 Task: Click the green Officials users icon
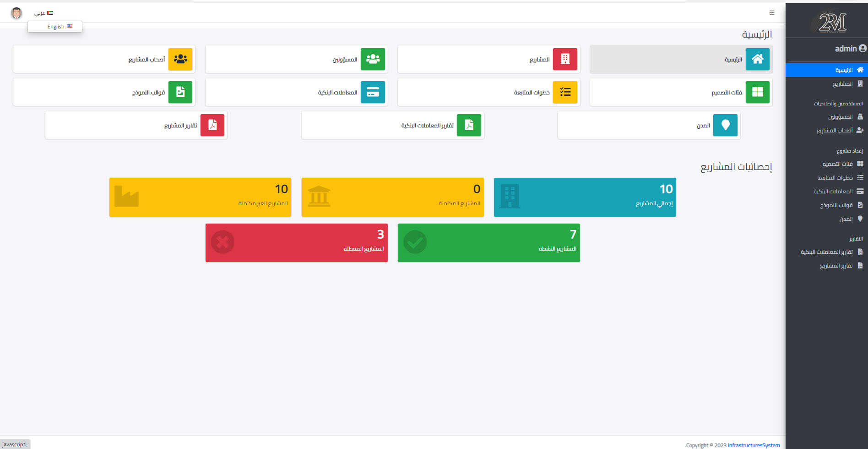point(373,59)
